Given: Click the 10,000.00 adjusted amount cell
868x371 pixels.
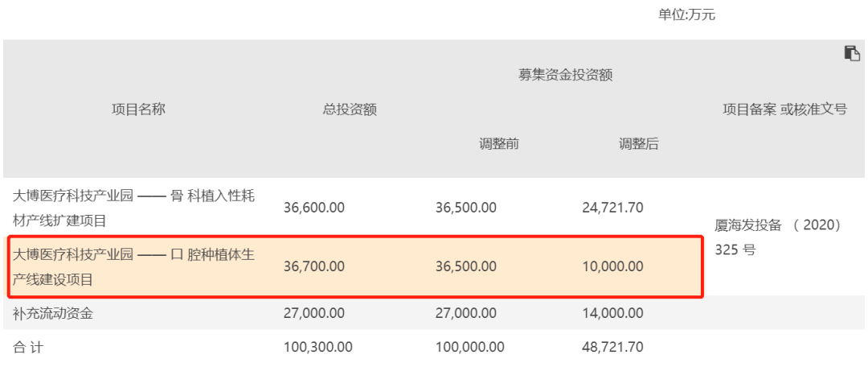Looking at the screenshot, I should 612,266.
